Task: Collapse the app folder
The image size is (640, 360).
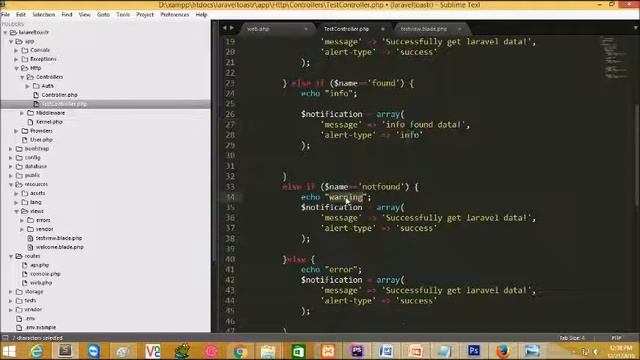Action: [11, 41]
